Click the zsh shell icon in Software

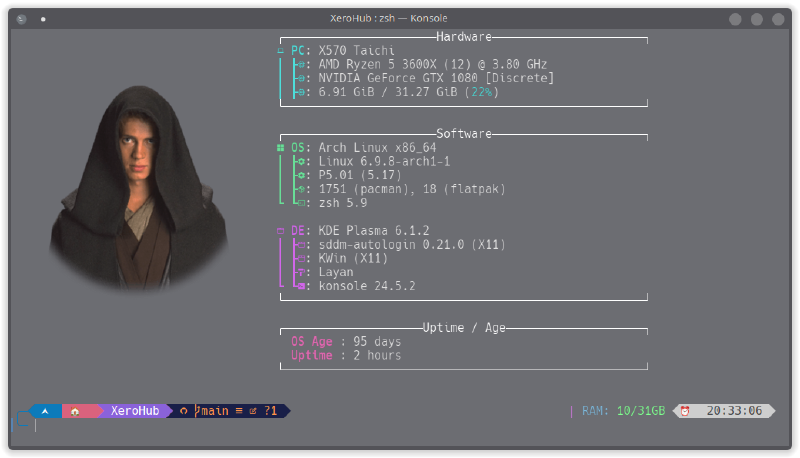(301, 203)
